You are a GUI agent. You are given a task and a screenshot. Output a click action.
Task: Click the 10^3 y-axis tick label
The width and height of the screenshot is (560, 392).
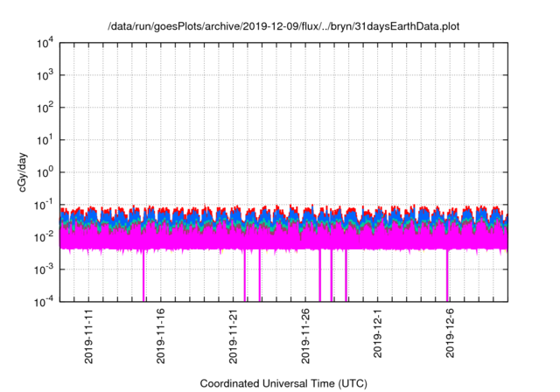pos(45,75)
